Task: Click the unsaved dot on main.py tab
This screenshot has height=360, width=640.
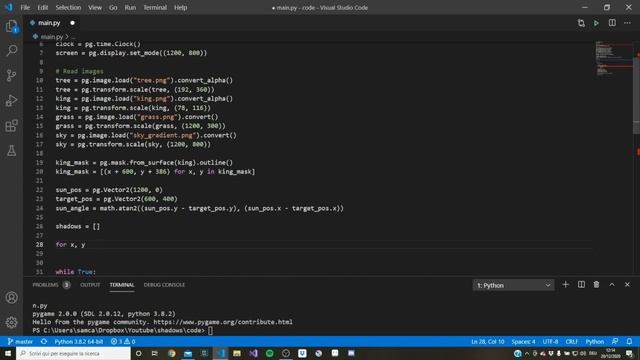Action: [x=72, y=23]
